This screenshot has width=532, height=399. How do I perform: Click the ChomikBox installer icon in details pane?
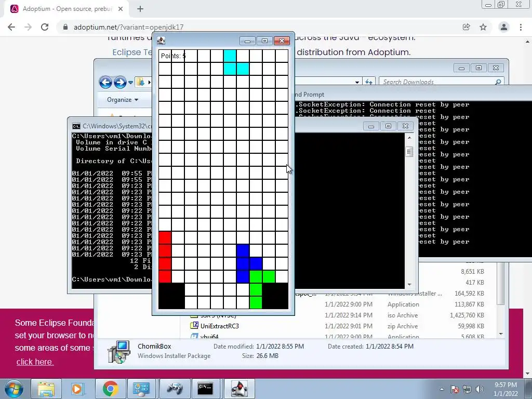118,352
